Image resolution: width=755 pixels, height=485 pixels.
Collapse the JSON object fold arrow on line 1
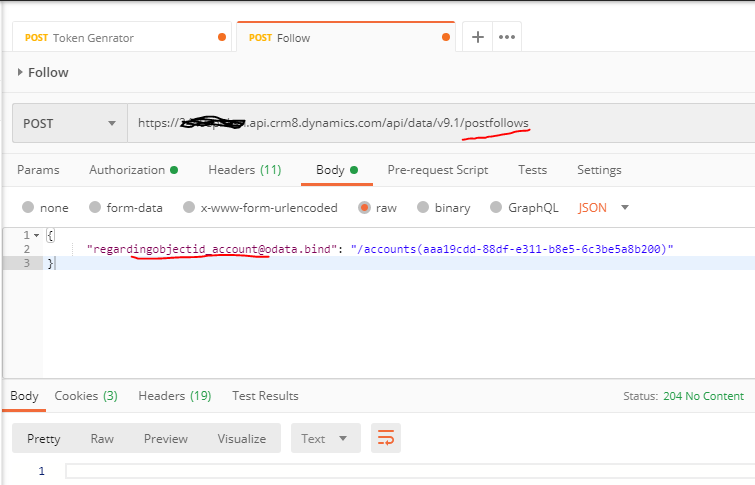point(37,236)
